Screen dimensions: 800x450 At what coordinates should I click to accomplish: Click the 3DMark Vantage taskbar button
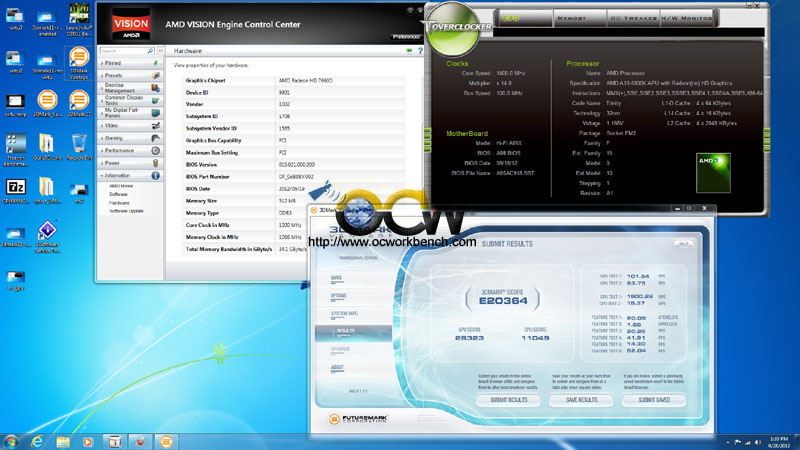166,441
